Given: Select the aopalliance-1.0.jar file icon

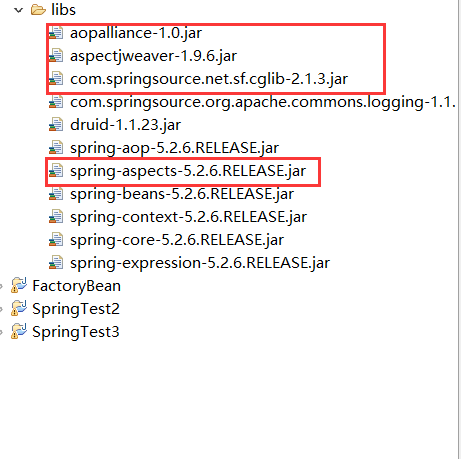Looking at the screenshot, I should [56, 33].
